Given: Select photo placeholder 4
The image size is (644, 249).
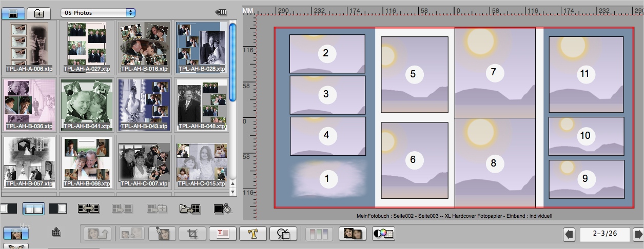Looking at the screenshot, I should tap(327, 136).
